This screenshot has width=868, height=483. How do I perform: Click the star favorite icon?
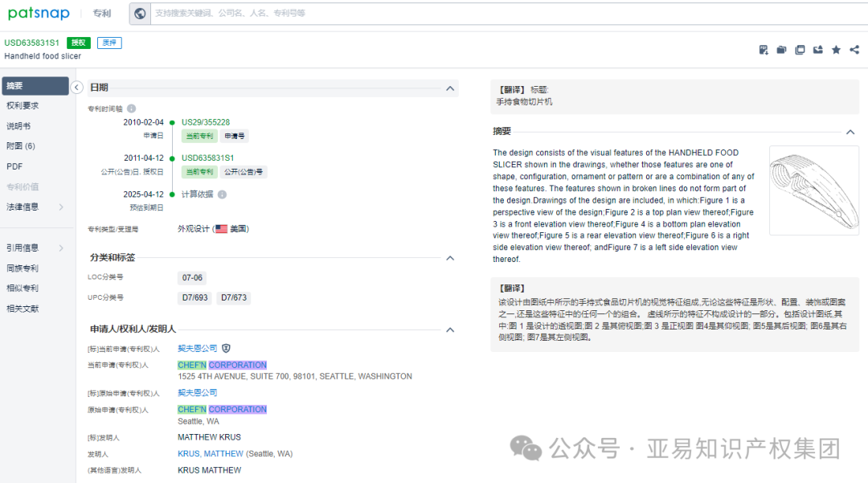tap(836, 50)
